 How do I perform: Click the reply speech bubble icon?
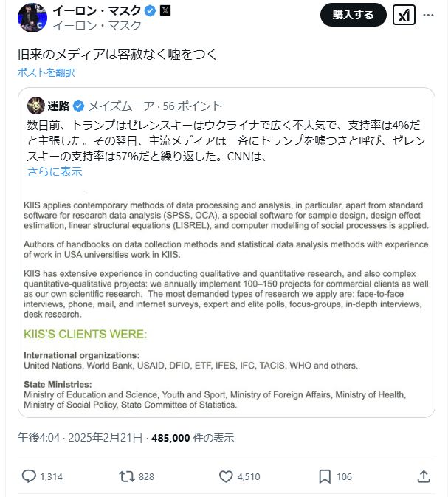pos(29,476)
